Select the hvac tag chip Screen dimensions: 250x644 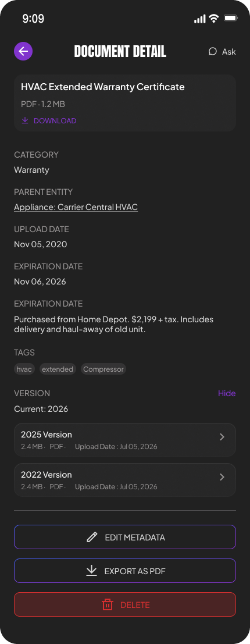[x=24, y=369]
